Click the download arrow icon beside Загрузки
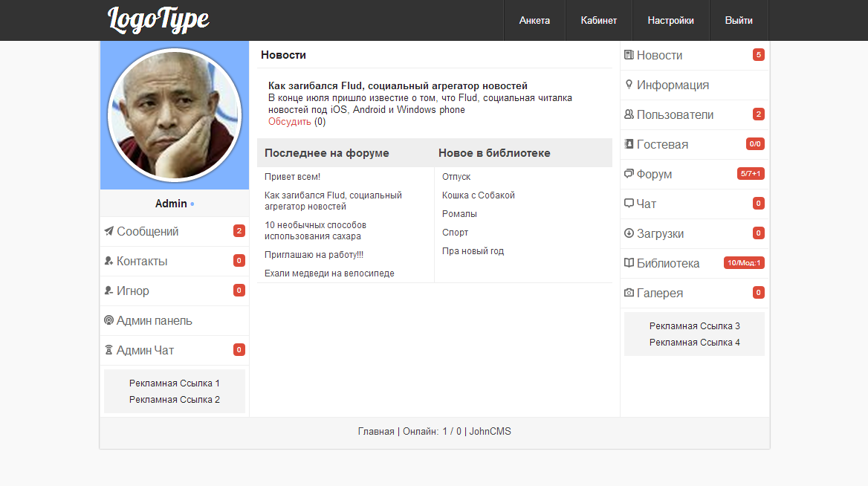The image size is (868, 486). coord(629,233)
